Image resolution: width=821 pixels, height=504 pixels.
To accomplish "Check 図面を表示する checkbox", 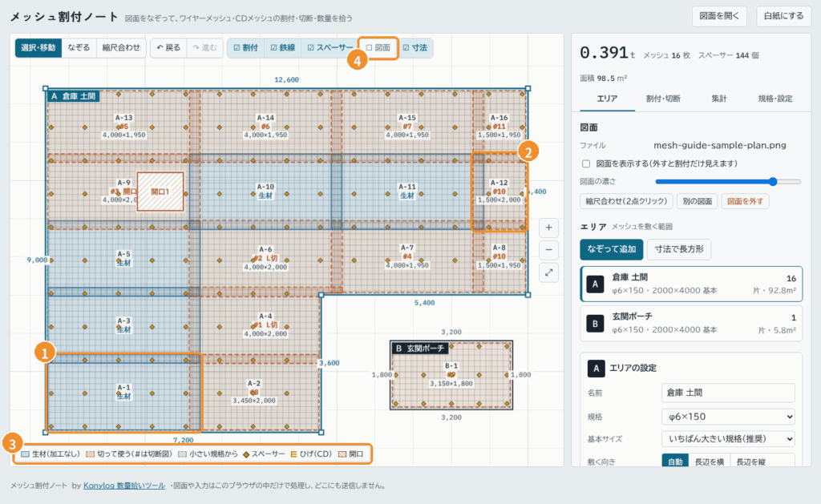I will click(586, 163).
